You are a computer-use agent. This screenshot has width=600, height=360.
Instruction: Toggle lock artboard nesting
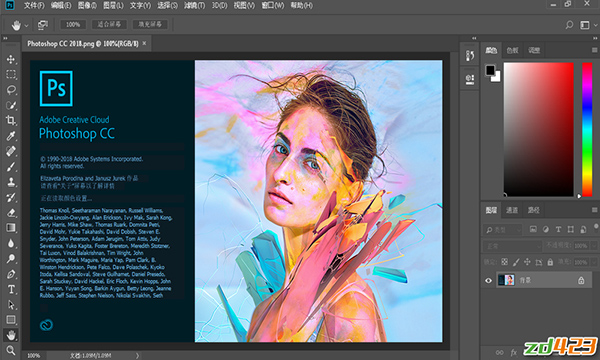pos(539,262)
